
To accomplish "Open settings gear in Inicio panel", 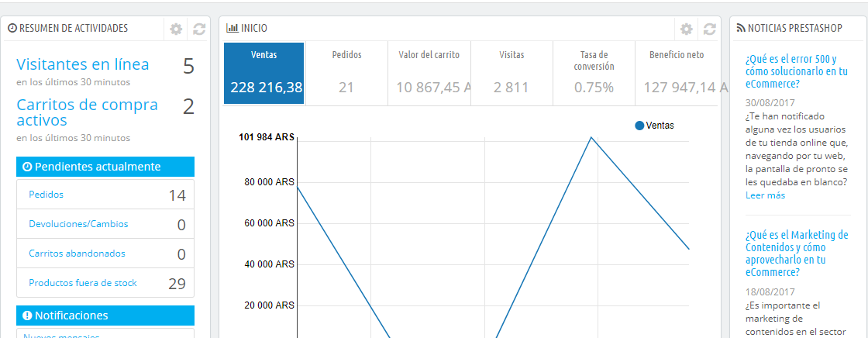I will 687,29.
